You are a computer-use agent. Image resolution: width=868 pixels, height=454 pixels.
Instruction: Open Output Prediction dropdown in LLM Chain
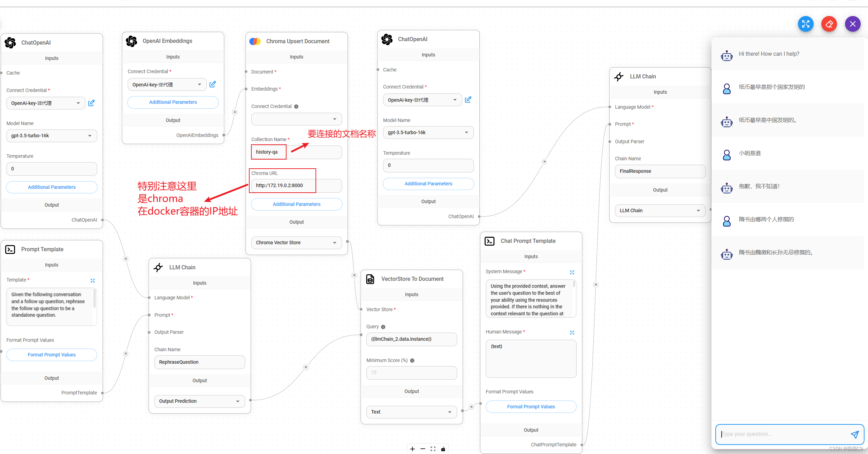(x=199, y=401)
